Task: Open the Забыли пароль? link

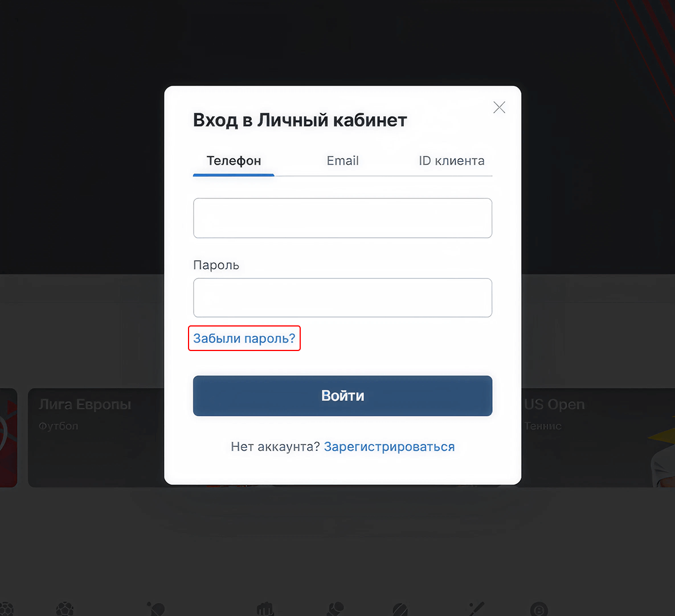Action: pos(244,338)
